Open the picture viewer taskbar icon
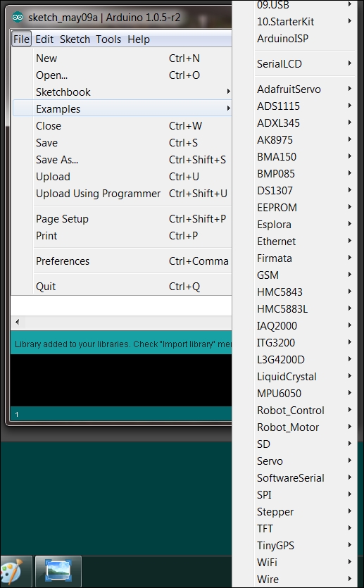 pos(58,571)
